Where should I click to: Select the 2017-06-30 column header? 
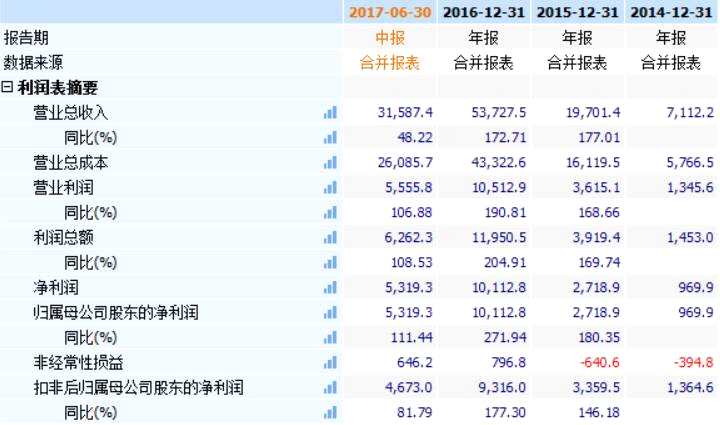pos(390,12)
